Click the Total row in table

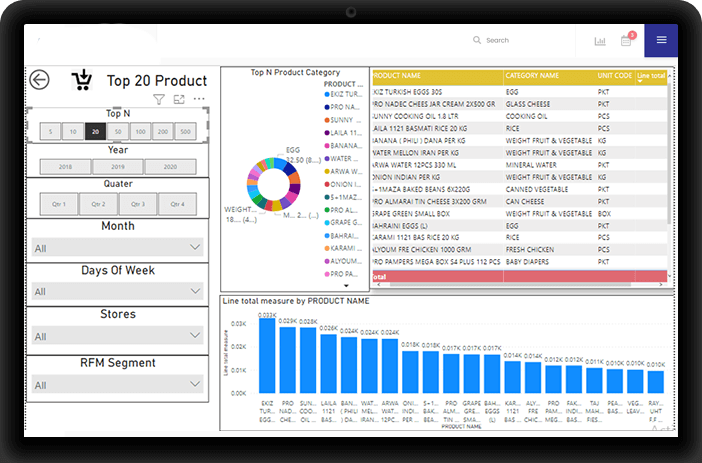519,276
